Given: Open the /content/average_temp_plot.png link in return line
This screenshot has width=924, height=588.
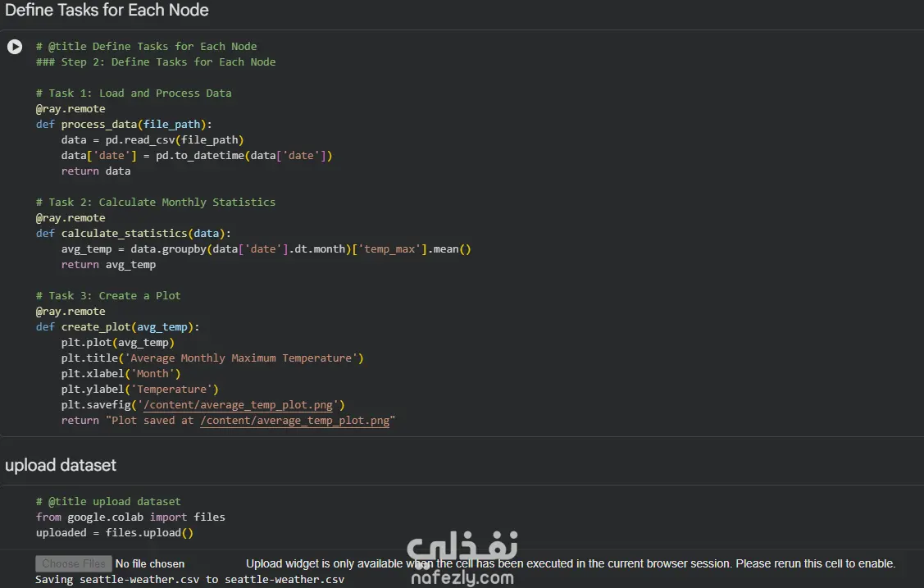Looking at the screenshot, I should (294, 421).
